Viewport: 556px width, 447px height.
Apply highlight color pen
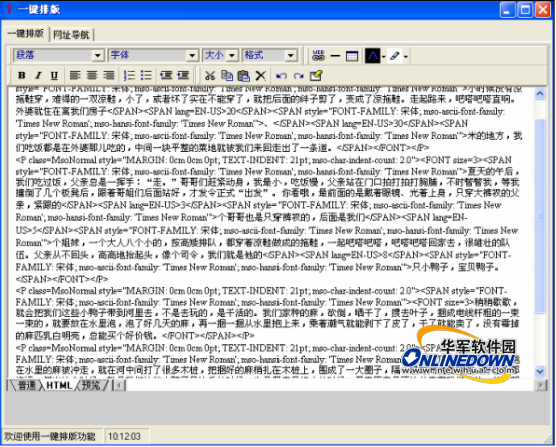pyautogui.click(x=395, y=56)
